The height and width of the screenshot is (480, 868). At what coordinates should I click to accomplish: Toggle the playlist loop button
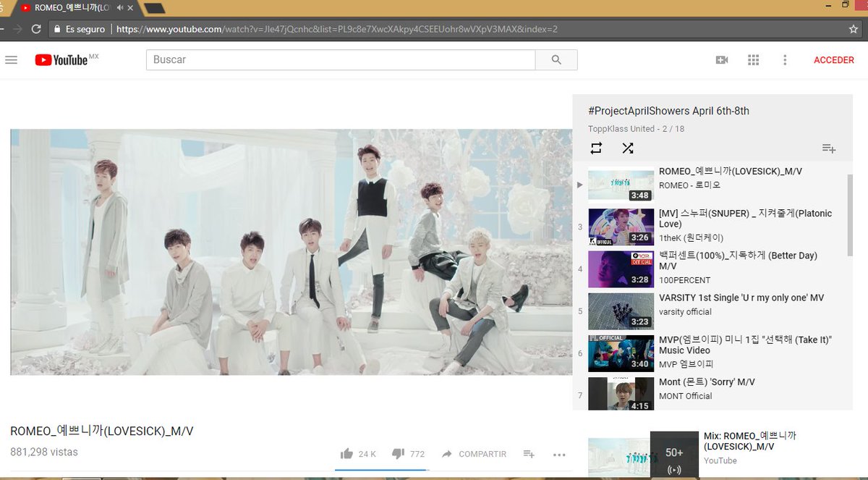pos(596,148)
